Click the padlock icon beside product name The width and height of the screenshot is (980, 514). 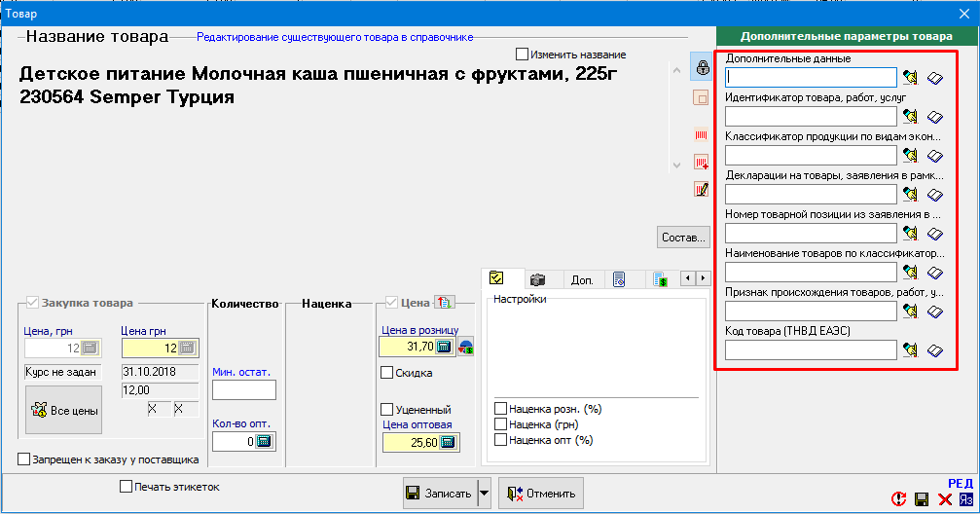(x=701, y=68)
